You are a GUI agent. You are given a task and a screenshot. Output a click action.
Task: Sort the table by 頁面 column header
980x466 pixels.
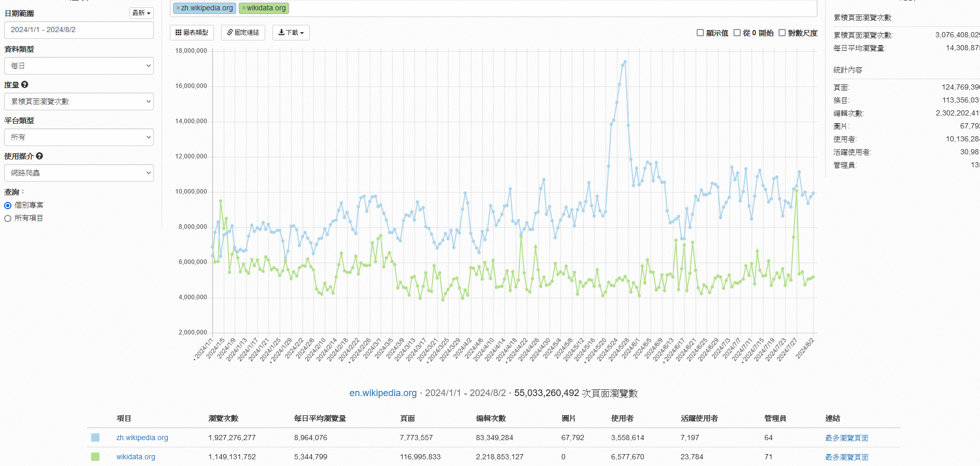(408, 418)
